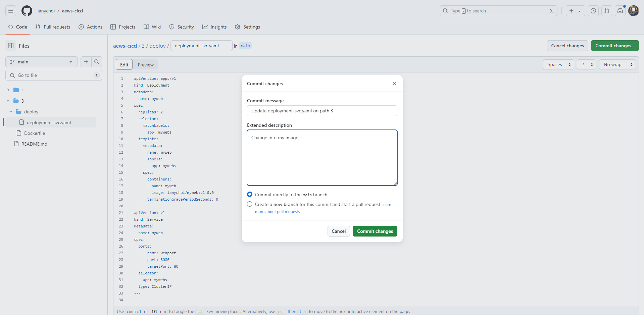This screenshot has width=644, height=315.
Task: Open the main branch selector dropdown
Action: [x=42, y=62]
